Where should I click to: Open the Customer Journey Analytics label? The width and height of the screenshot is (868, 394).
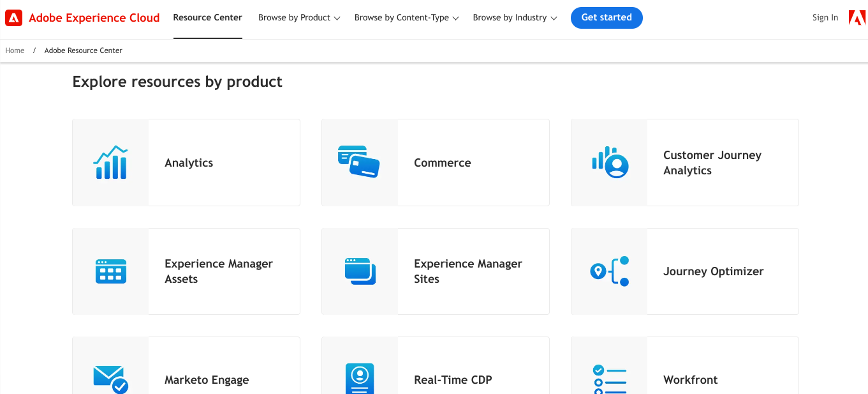[x=712, y=163]
